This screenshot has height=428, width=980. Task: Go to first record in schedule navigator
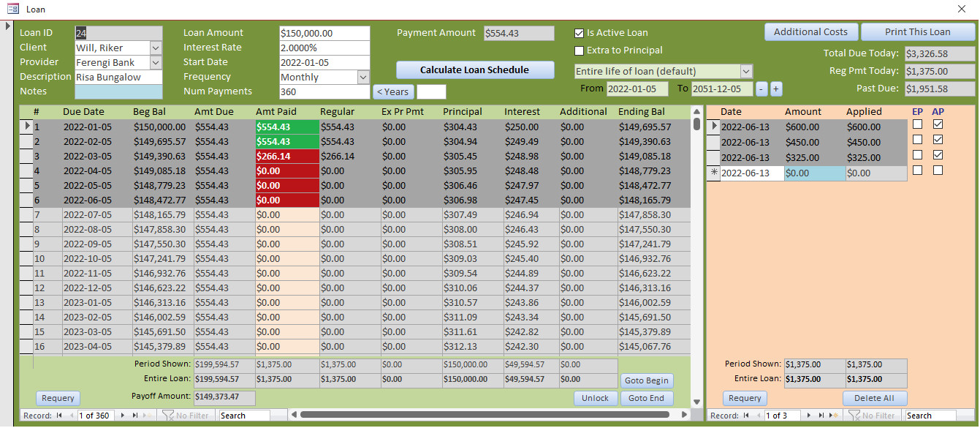tap(59, 416)
